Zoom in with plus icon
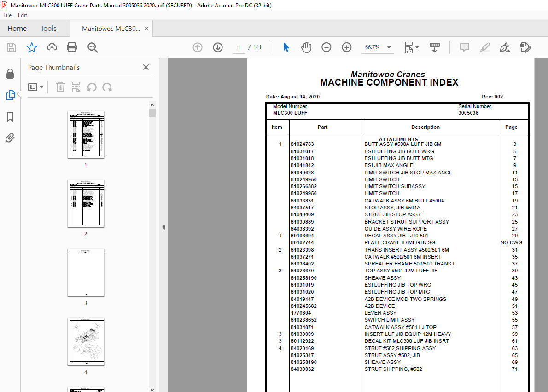The image size is (548, 392). [347, 47]
